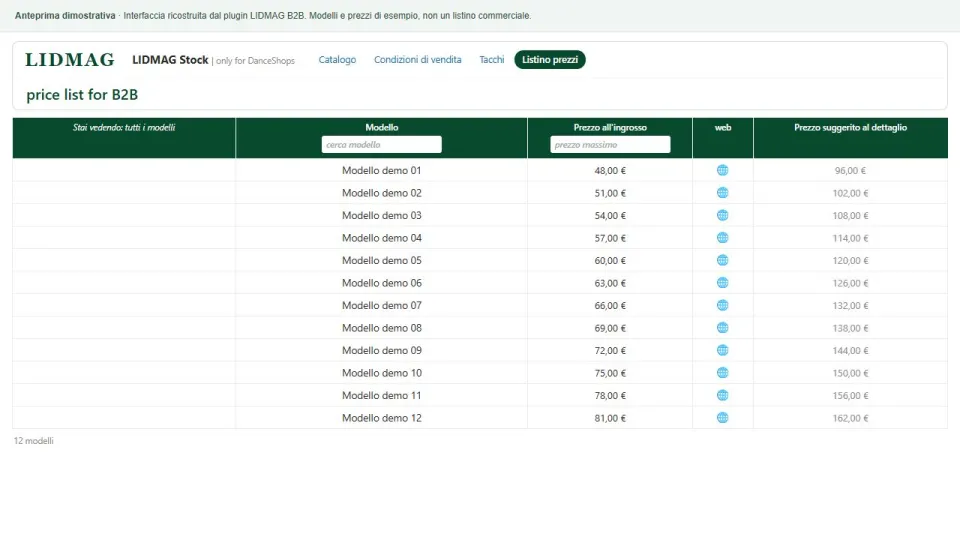Open web globe icon for Modello demo 09

pyautogui.click(x=722, y=350)
